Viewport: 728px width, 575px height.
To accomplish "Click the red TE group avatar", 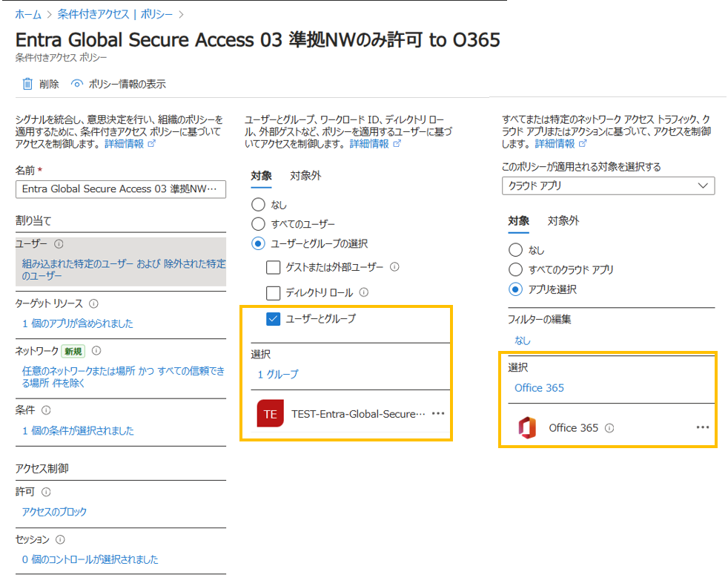I will tap(270, 414).
